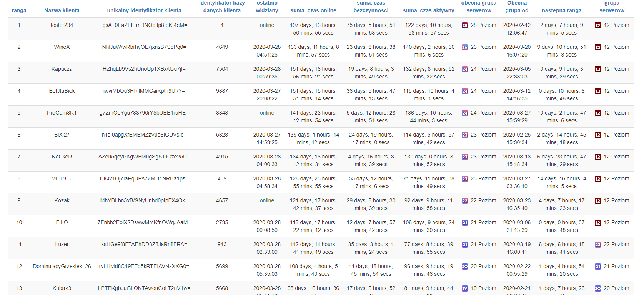Viewport: 644px width, 295px height.
Task: Sort by suma. czas aktywny column
Action: 429,10
